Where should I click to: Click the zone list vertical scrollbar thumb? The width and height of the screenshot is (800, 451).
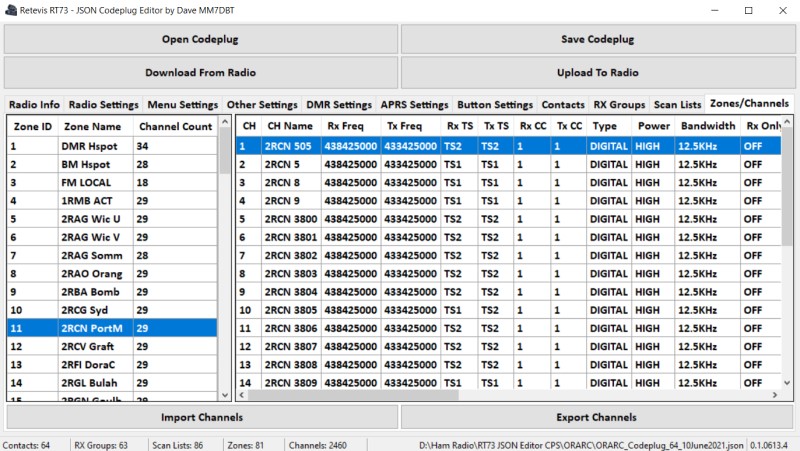(x=224, y=151)
